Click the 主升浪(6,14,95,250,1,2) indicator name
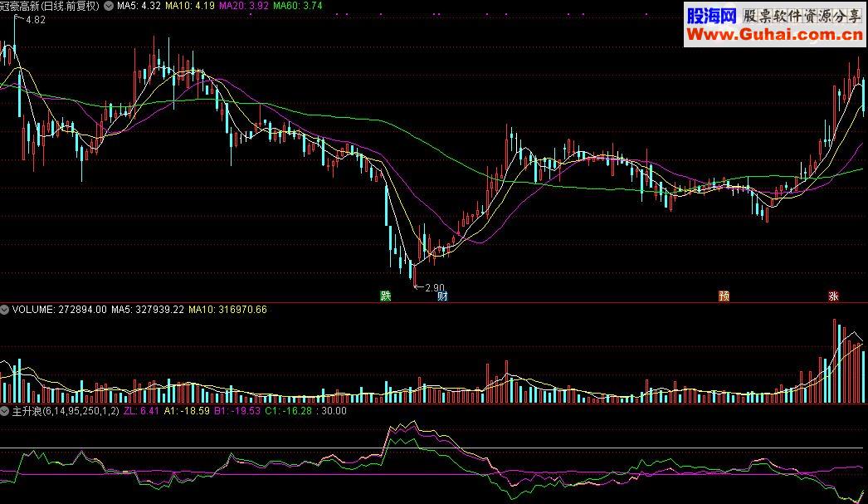868x504 pixels. coord(66,411)
